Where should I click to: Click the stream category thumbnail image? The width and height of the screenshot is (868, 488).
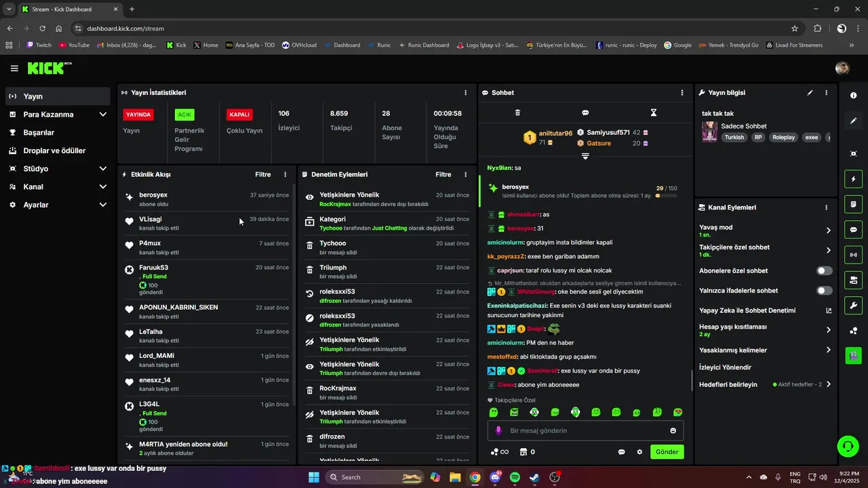pos(709,131)
